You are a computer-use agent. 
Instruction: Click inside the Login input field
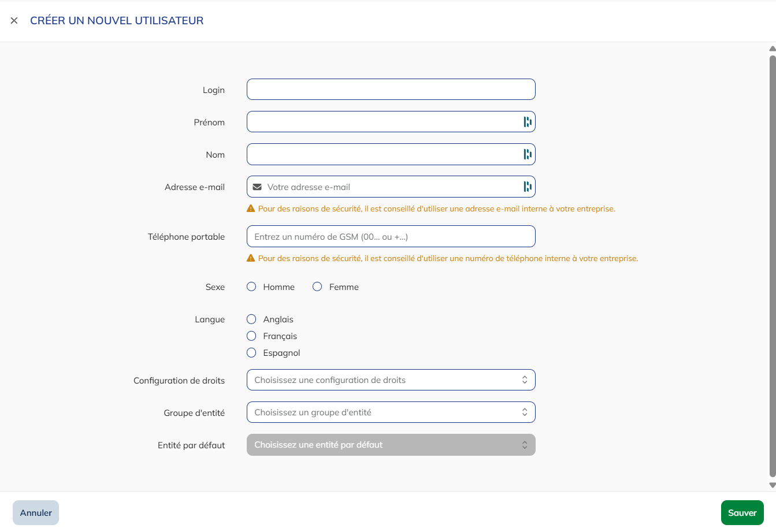point(391,89)
